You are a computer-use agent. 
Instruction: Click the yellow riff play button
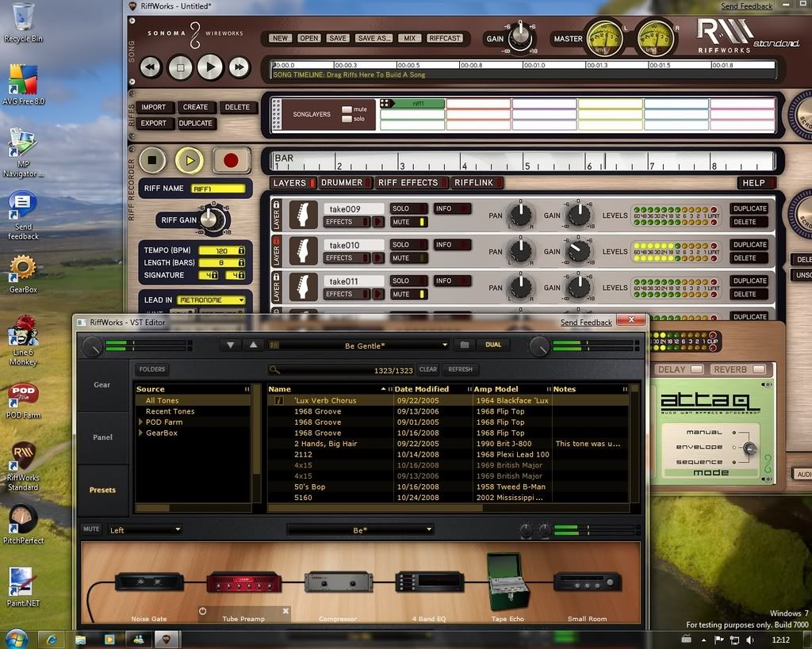(x=189, y=161)
